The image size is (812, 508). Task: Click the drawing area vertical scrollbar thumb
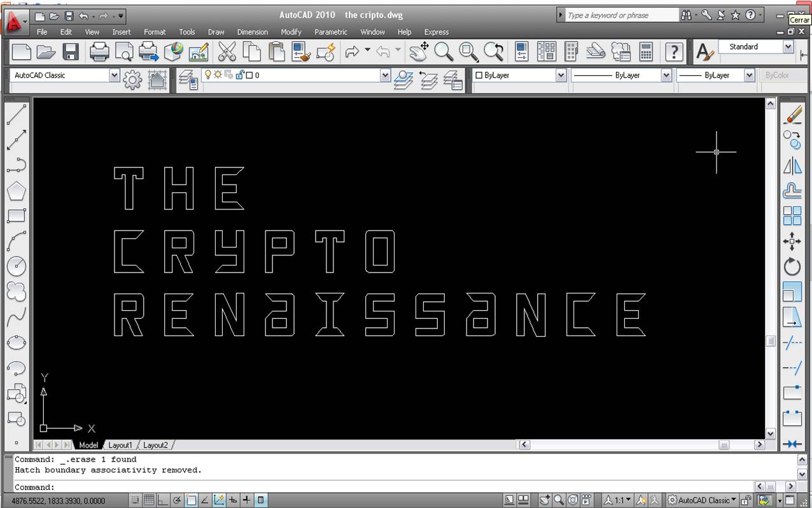pos(771,341)
